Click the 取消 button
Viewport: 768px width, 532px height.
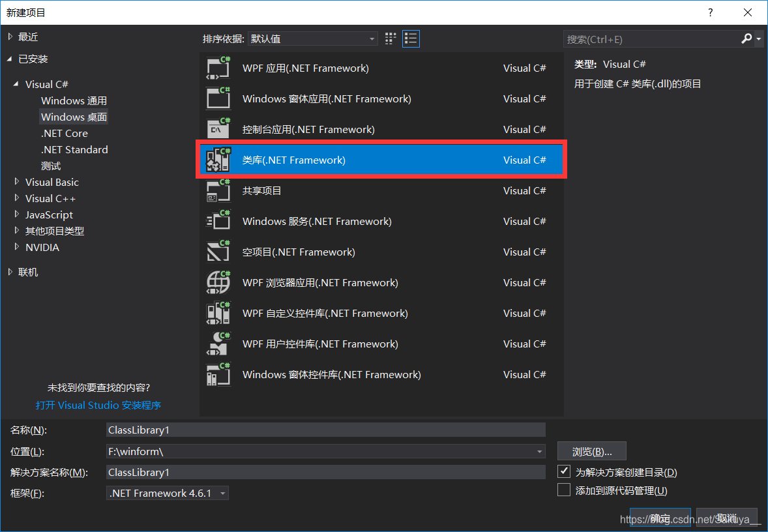tap(727, 518)
